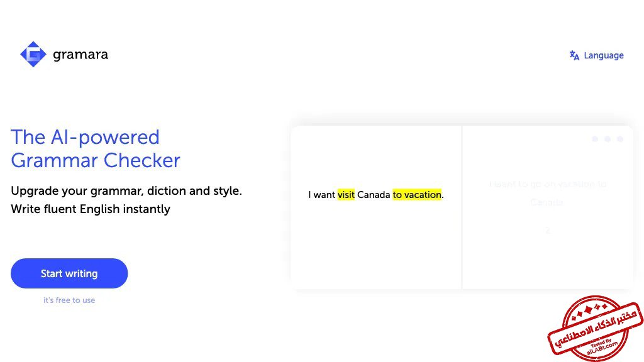The width and height of the screenshot is (644, 362).
Task: Click the gramara brand name text
Action: [x=80, y=55]
